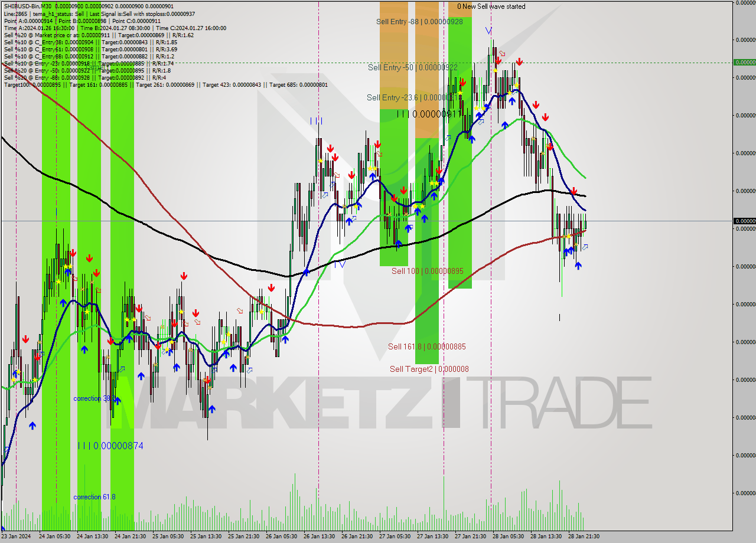This screenshot has width=756, height=543.
Task: Click the '25 Jan 13:30' time label
Action: 206,537
